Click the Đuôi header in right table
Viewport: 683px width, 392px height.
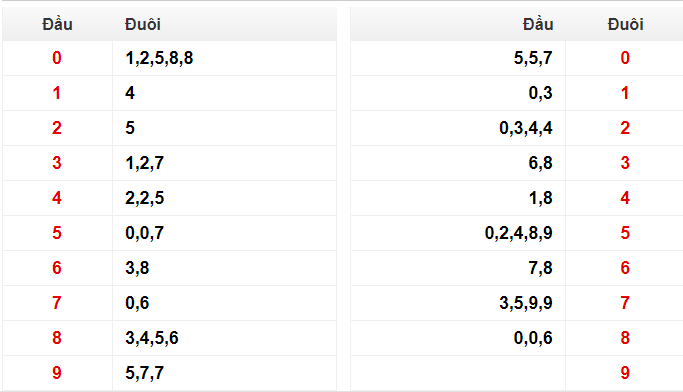click(x=626, y=24)
